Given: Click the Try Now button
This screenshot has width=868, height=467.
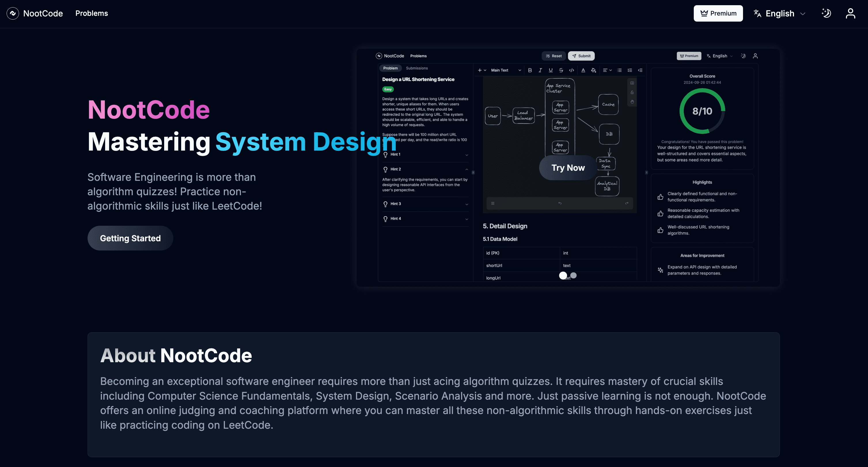Looking at the screenshot, I should (568, 168).
